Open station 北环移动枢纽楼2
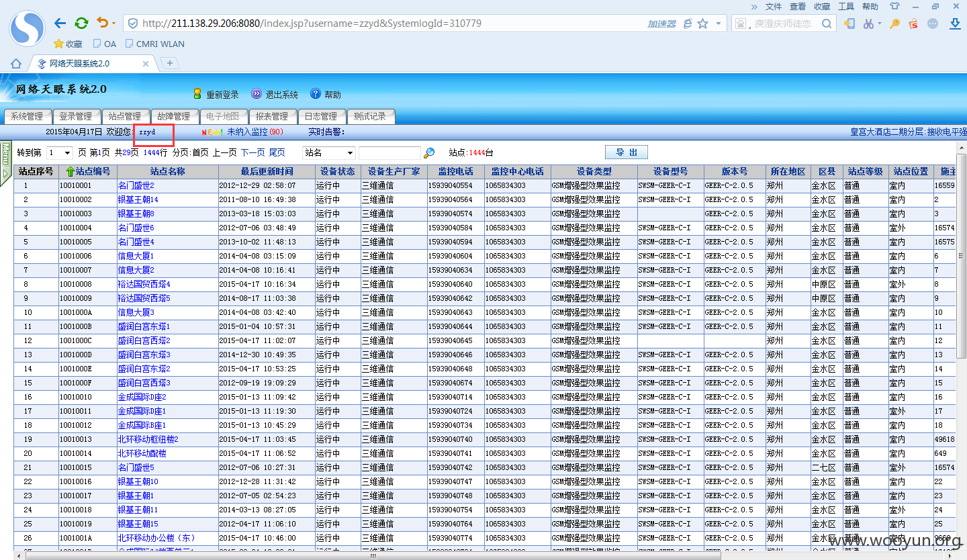The height and width of the screenshot is (560, 967). click(148, 439)
